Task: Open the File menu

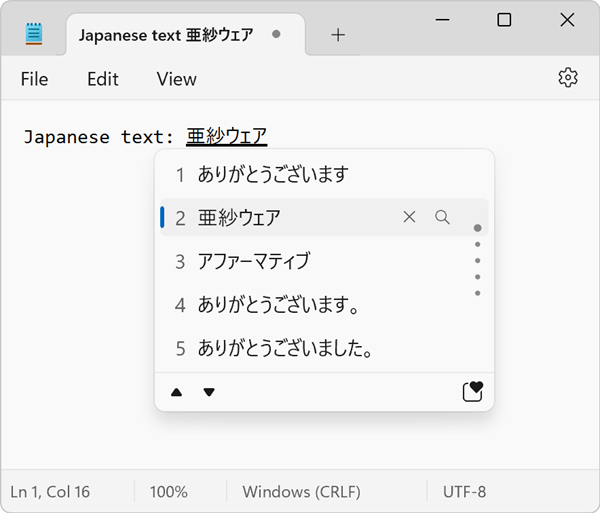Action: pos(34,79)
